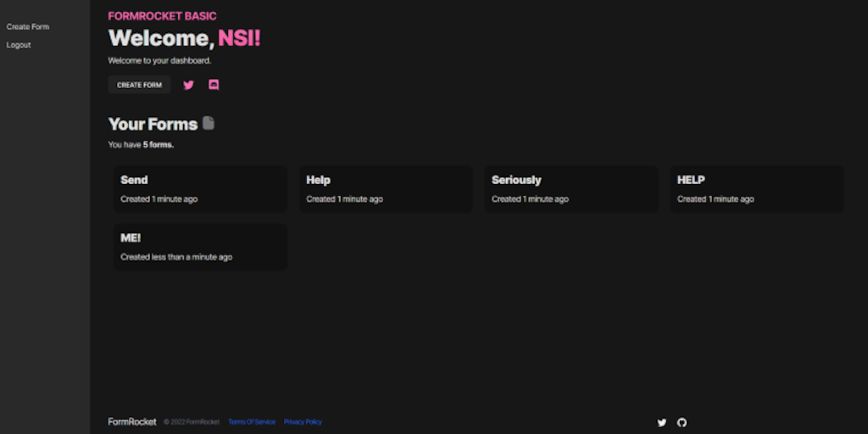The height and width of the screenshot is (434, 868).
Task: Open the Privacy Policy link
Action: point(303,422)
